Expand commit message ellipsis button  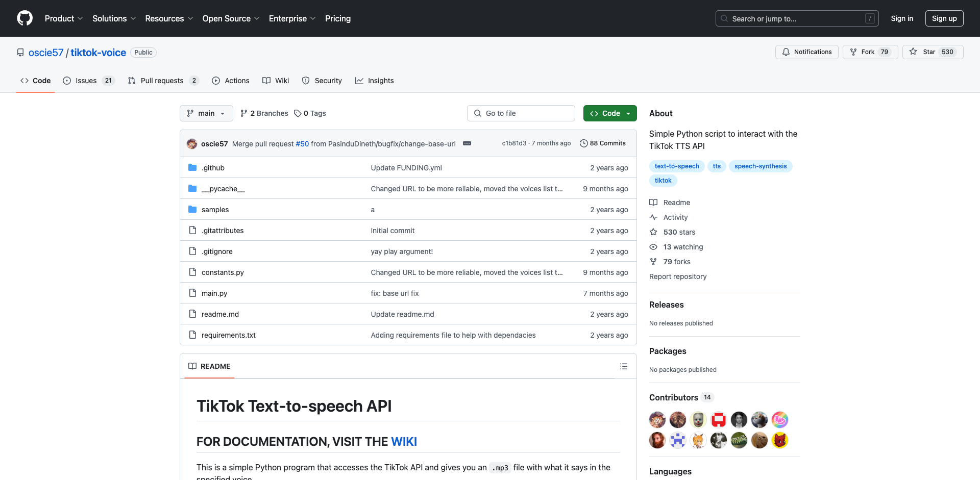coord(467,143)
